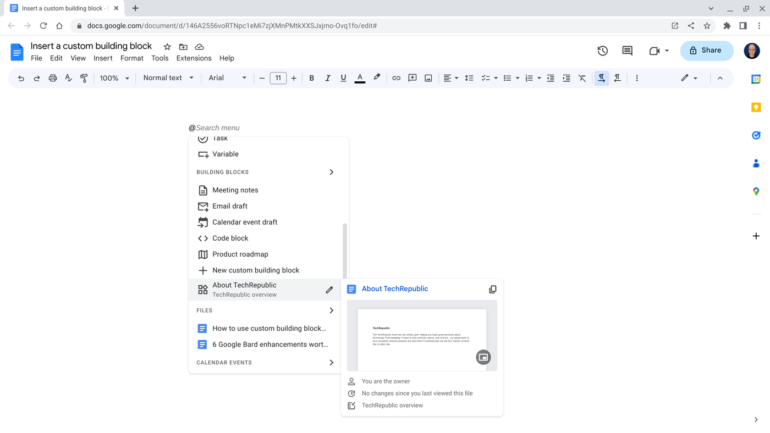Toggle underline formatting
770x433 pixels.
tap(343, 78)
